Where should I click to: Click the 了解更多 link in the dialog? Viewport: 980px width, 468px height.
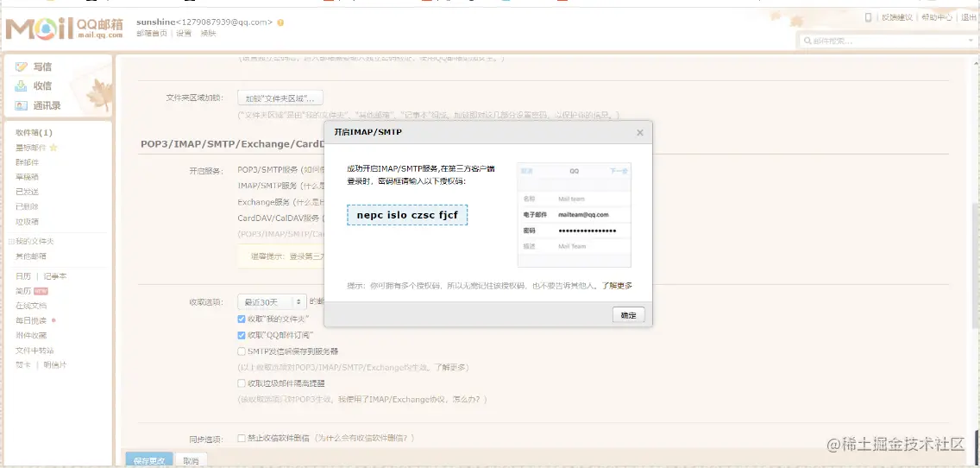click(x=617, y=285)
